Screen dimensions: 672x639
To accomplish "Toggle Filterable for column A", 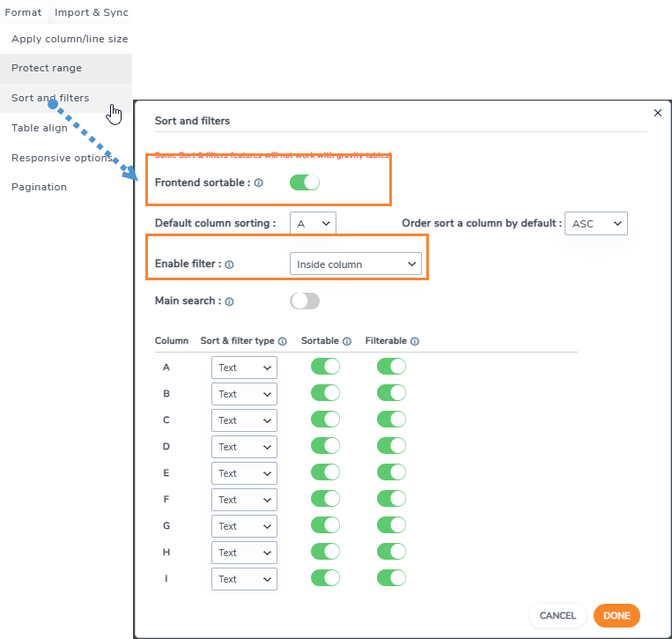I will [x=391, y=367].
